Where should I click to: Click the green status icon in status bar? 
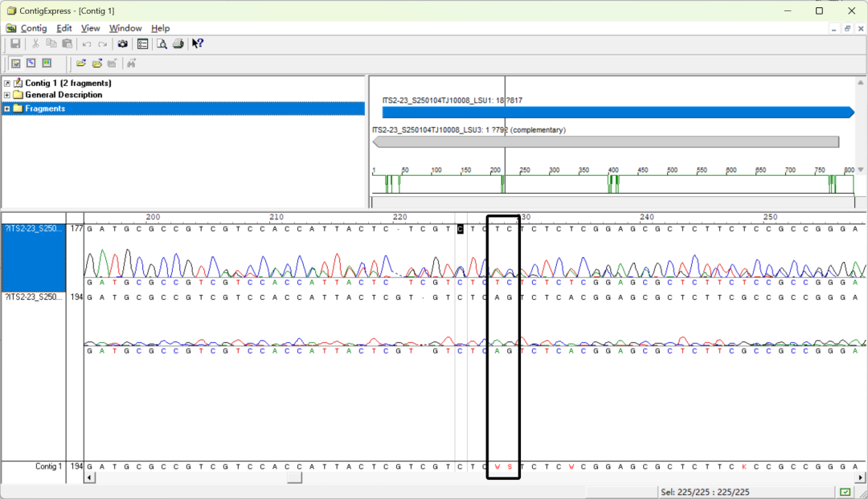pos(845,492)
